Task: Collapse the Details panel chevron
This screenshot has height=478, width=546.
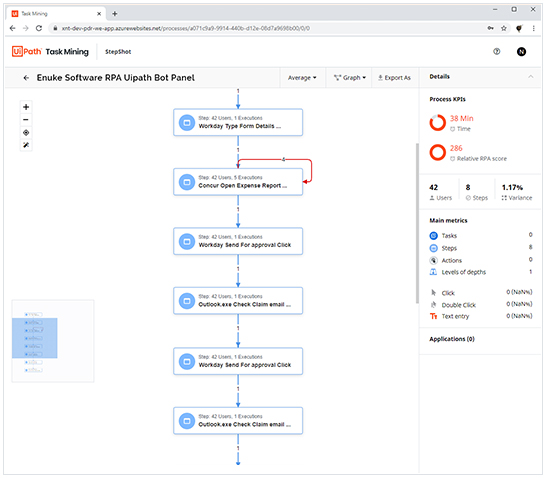Action: pos(530,77)
